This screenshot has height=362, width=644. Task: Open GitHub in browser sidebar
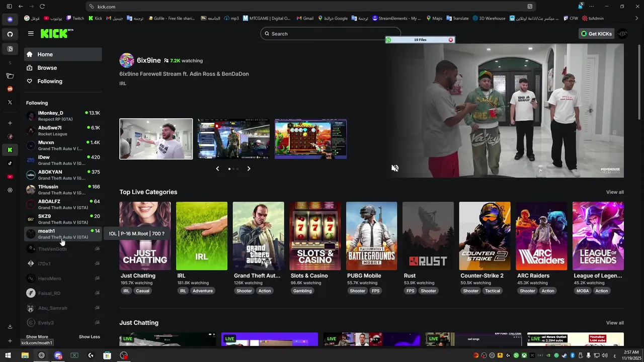coord(10,34)
